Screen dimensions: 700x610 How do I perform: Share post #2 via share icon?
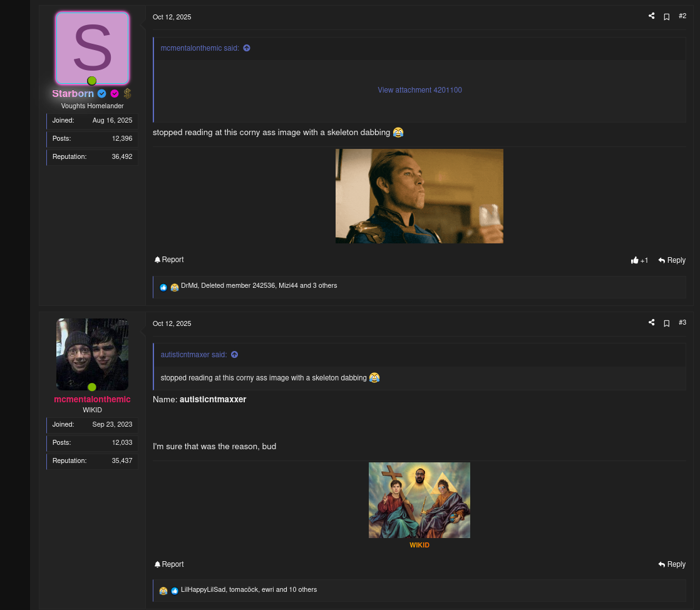[651, 16]
